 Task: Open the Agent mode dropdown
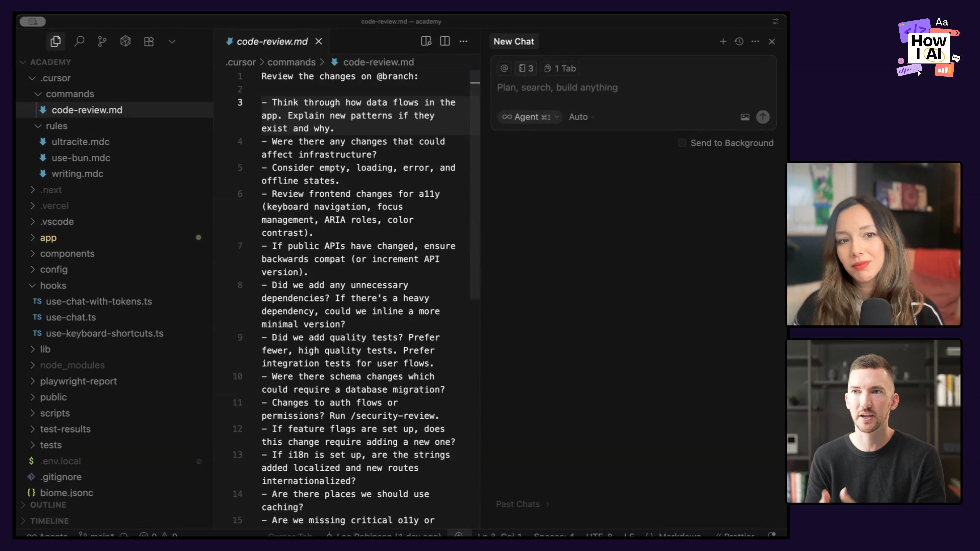pyautogui.click(x=530, y=117)
